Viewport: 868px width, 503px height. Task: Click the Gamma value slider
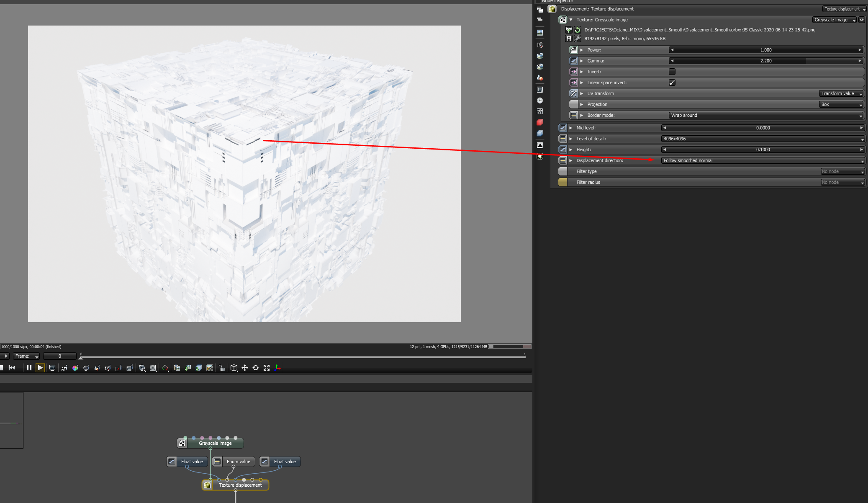[x=765, y=61]
